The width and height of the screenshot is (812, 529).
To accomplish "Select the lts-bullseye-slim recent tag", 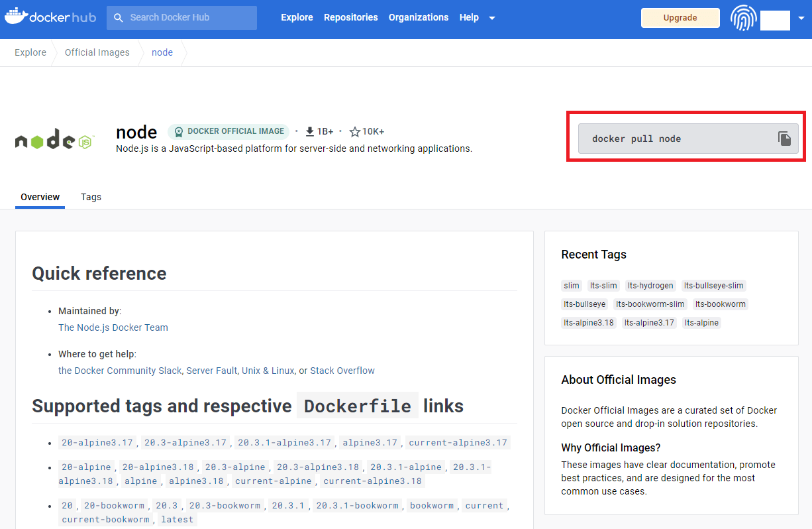I will 714,286.
